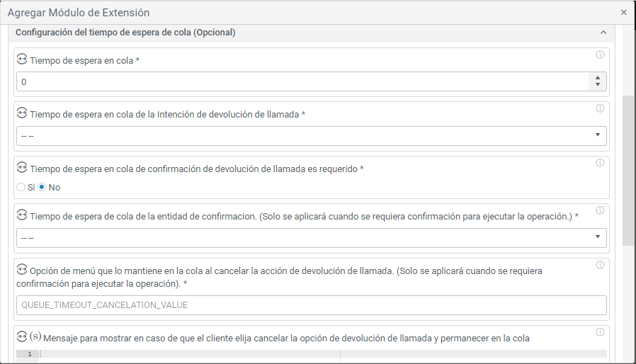636x364 pixels.
Task: Click sync icon beside 'Intención de devolución de llamada'
Action: tap(22, 113)
